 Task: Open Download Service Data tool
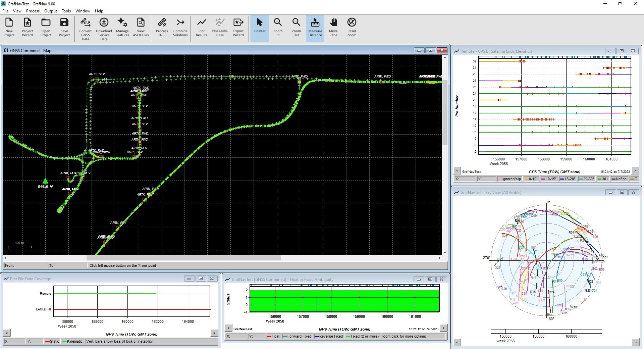(x=104, y=29)
